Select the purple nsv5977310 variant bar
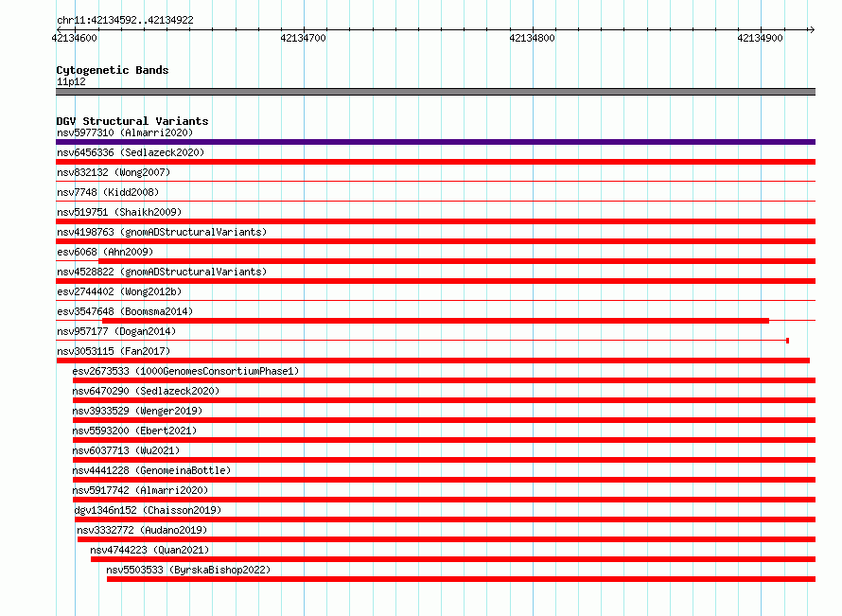The width and height of the screenshot is (842, 616). coord(435,142)
